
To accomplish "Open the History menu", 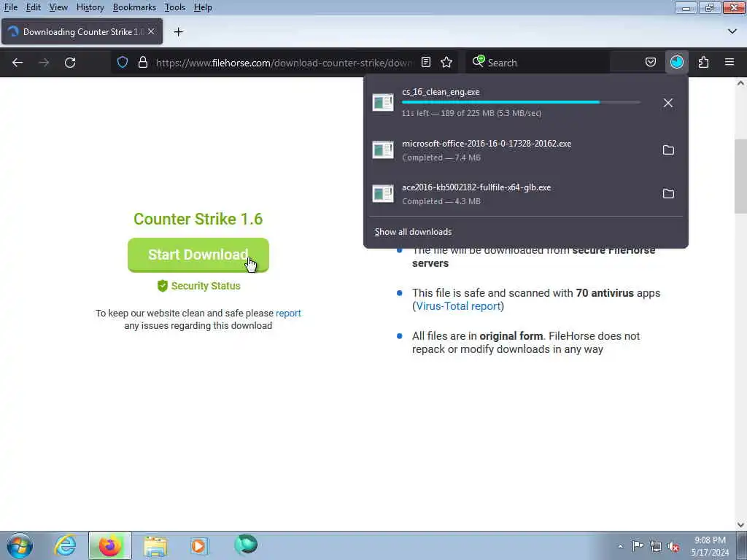I will coord(90,7).
